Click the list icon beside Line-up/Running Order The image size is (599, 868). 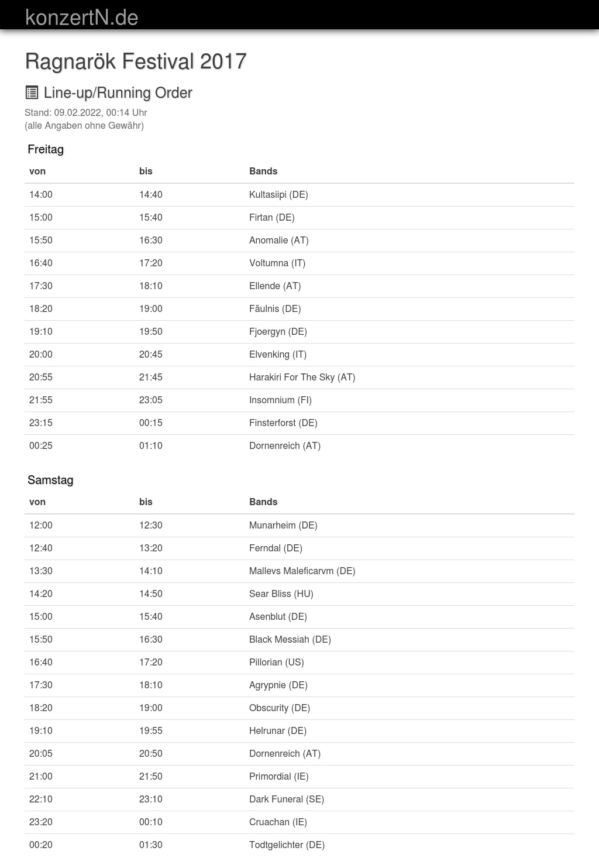(x=32, y=92)
